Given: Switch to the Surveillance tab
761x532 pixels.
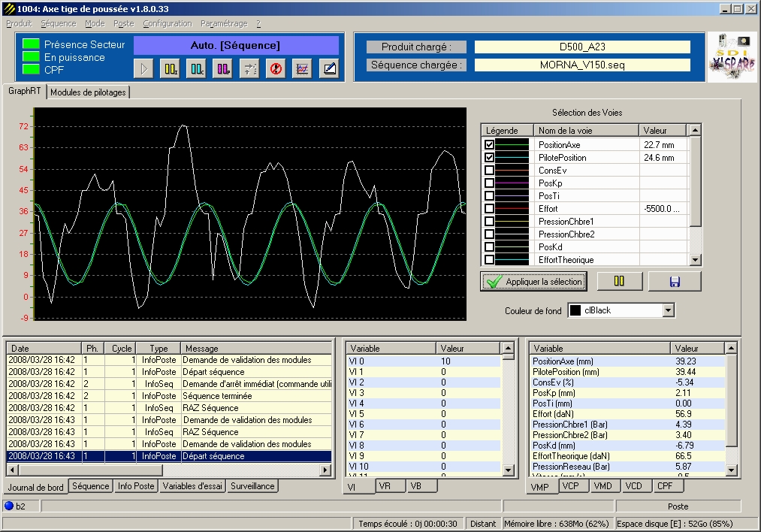Looking at the screenshot, I should tap(252, 486).
